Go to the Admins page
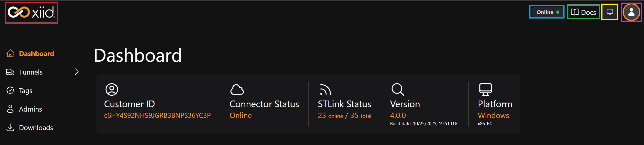The image size is (644, 145). (x=30, y=109)
